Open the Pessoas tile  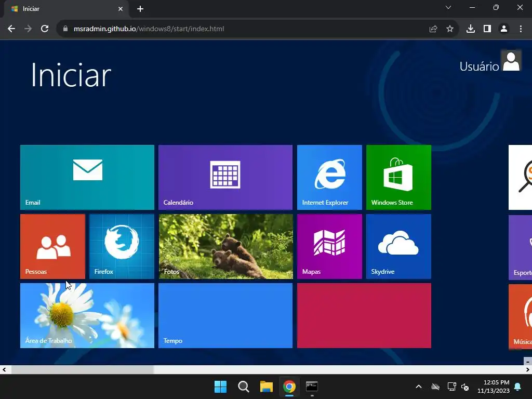pyautogui.click(x=52, y=247)
